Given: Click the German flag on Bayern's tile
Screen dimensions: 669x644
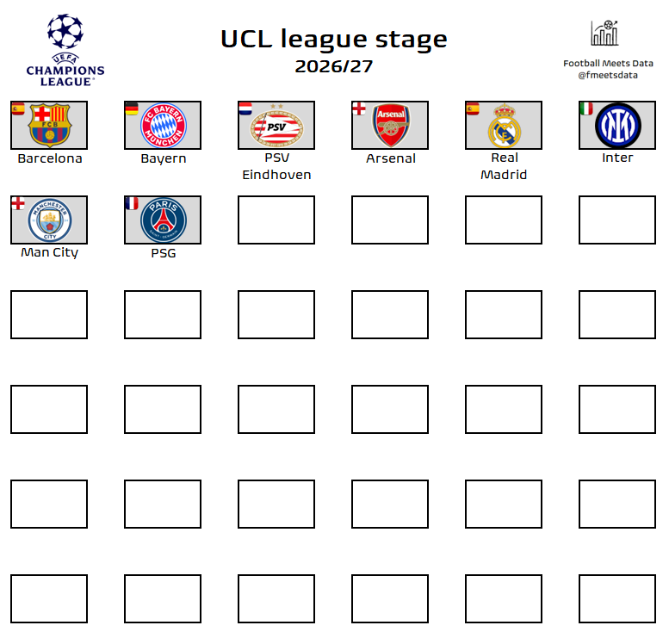Looking at the screenshot, I should 131,108.
